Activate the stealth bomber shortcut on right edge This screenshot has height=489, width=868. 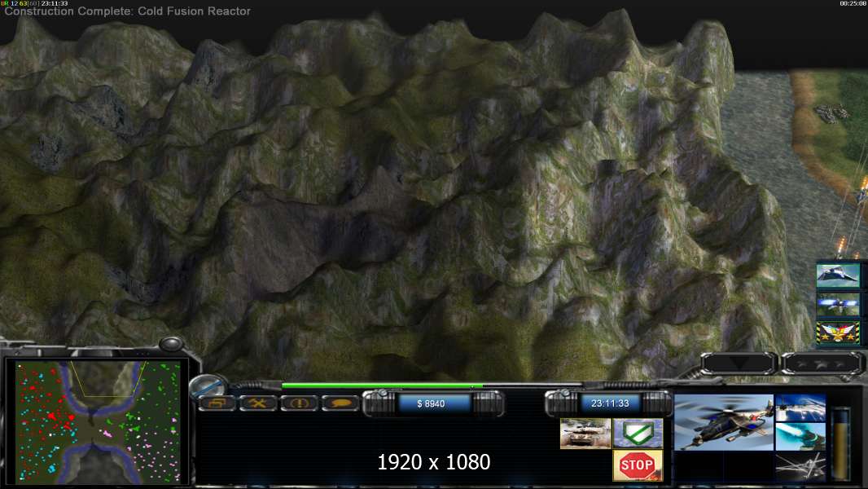[838, 275]
